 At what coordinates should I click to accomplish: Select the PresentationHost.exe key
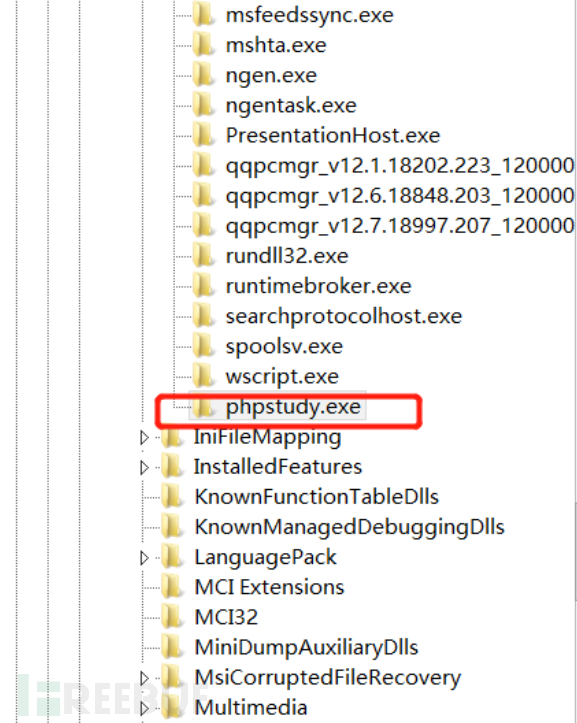[x=333, y=136]
